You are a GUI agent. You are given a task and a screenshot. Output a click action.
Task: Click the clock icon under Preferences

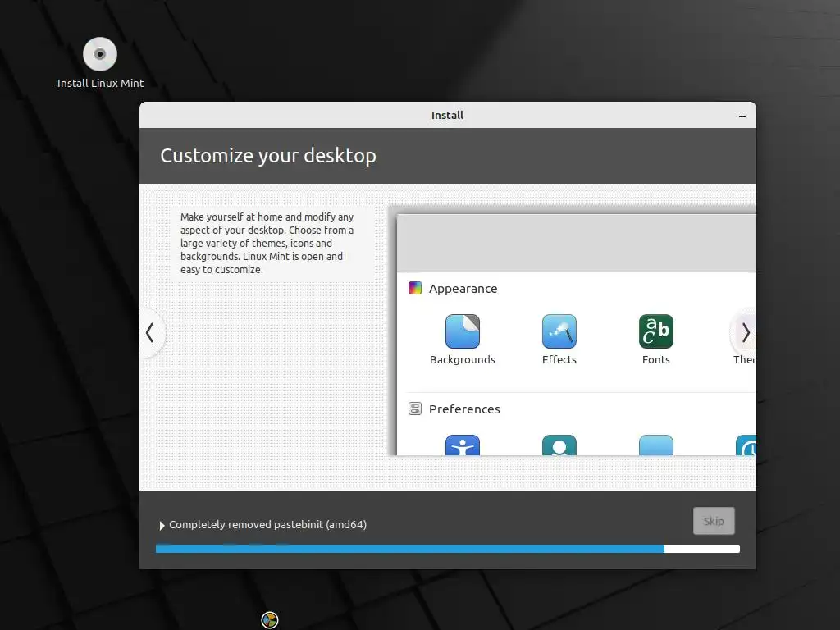[746, 445]
